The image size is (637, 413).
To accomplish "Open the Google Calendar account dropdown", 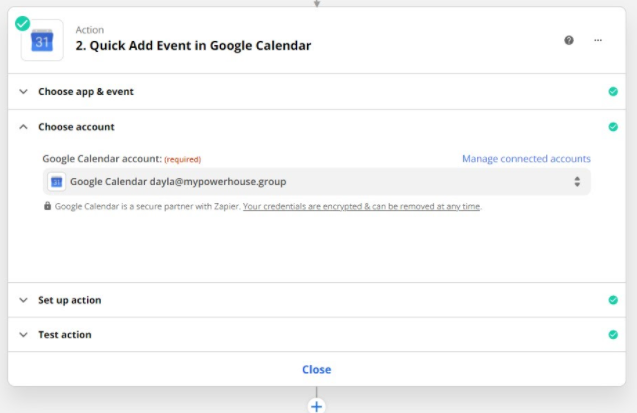I will pos(317,181).
